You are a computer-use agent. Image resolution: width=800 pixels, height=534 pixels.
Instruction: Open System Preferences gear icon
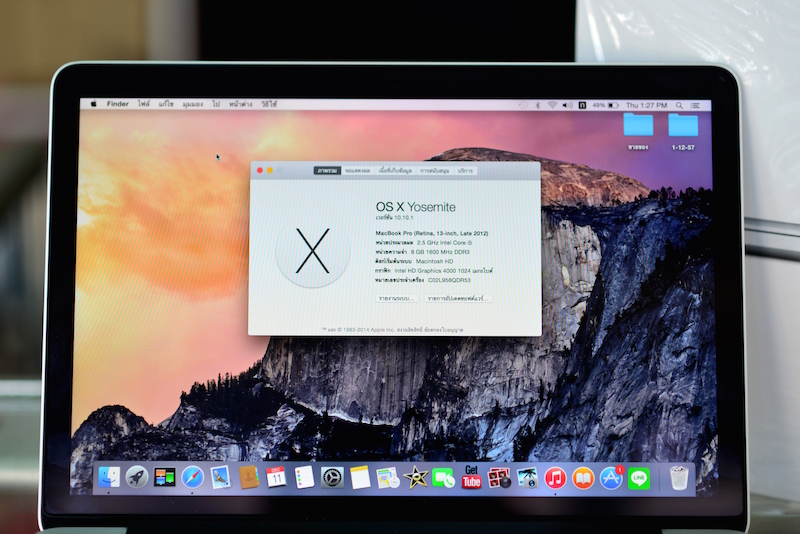[x=332, y=478]
